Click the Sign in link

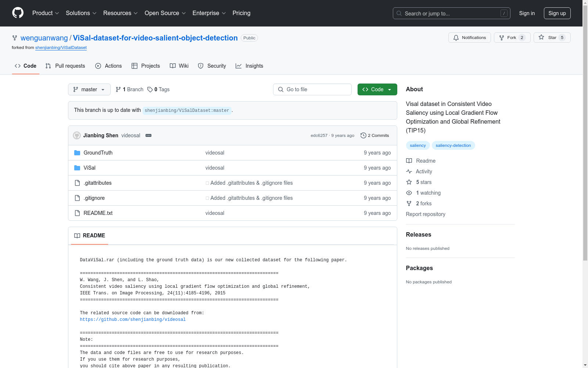(527, 13)
